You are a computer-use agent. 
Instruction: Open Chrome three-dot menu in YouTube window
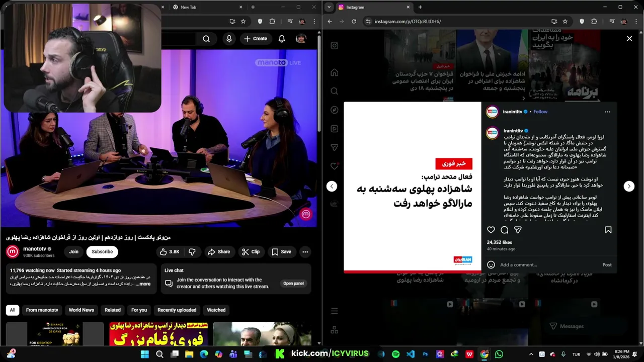[x=313, y=22]
